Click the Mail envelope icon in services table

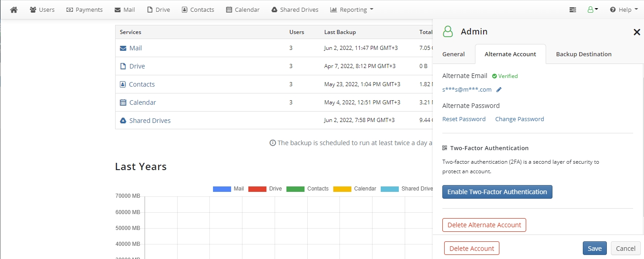tap(123, 48)
